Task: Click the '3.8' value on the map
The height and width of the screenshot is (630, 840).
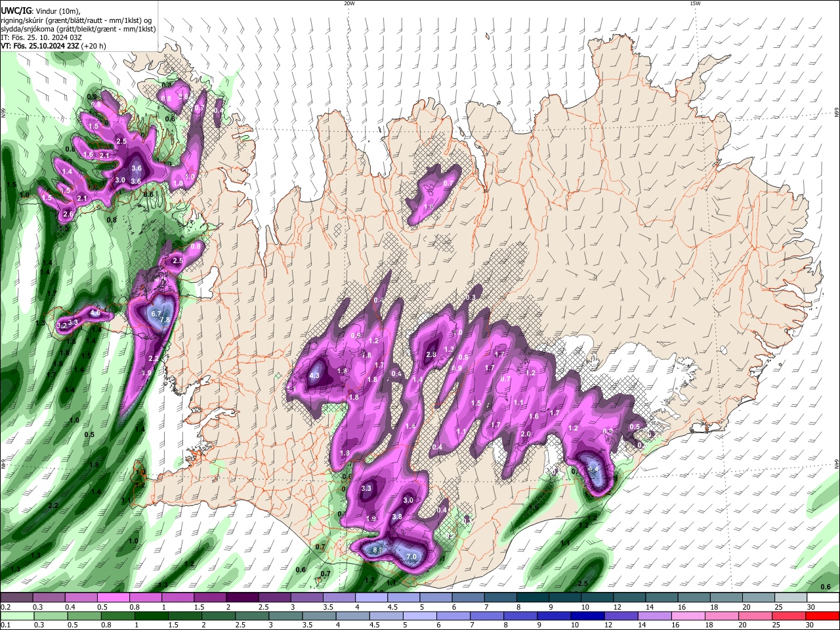Action: 397,516
